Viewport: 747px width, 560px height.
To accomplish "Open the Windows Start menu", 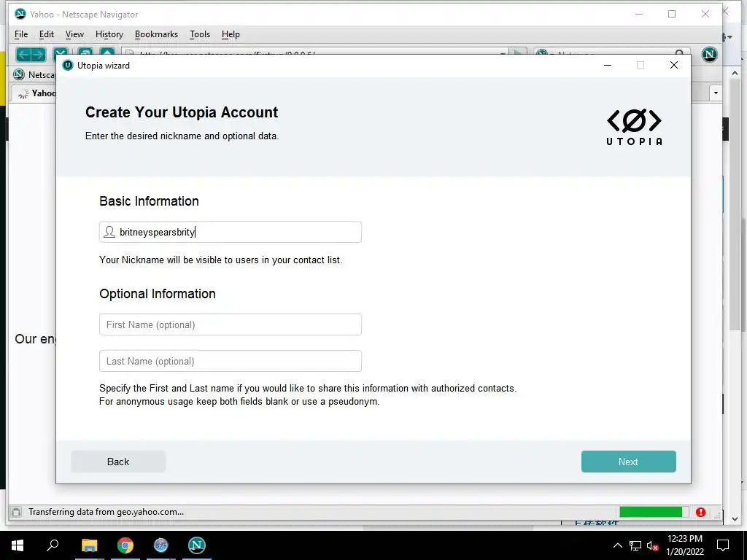I will pyautogui.click(x=18, y=545).
